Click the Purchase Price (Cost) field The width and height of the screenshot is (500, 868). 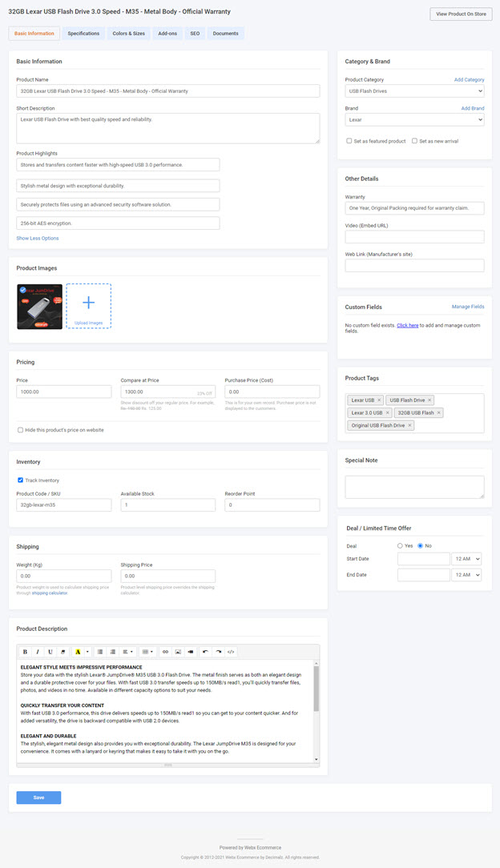point(272,392)
